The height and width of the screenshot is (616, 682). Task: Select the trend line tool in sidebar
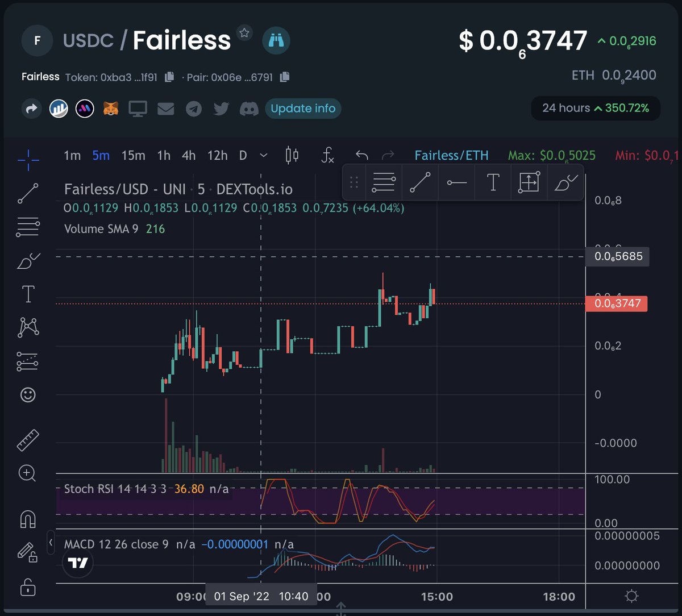click(28, 194)
